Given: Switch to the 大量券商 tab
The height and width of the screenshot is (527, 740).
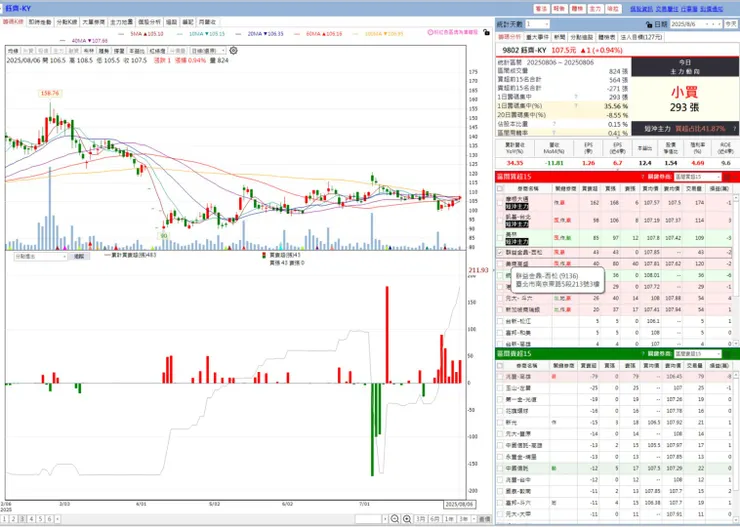Looking at the screenshot, I should (94, 22).
